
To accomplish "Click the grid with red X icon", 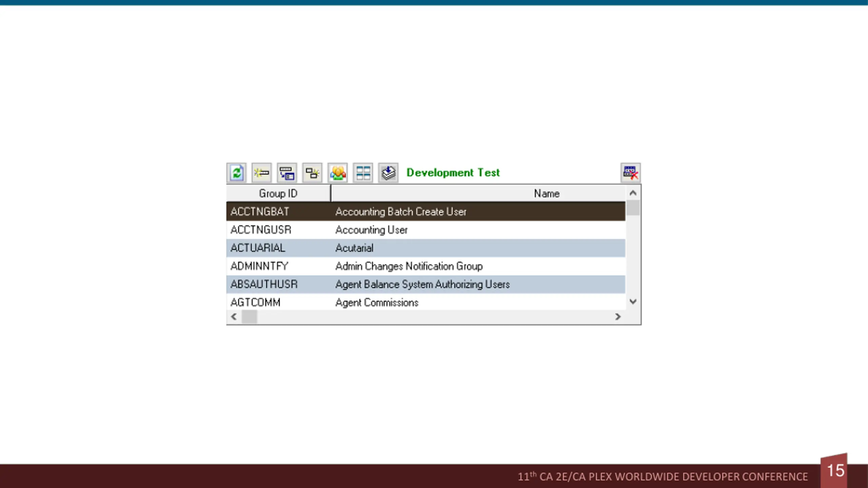I will tap(631, 173).
